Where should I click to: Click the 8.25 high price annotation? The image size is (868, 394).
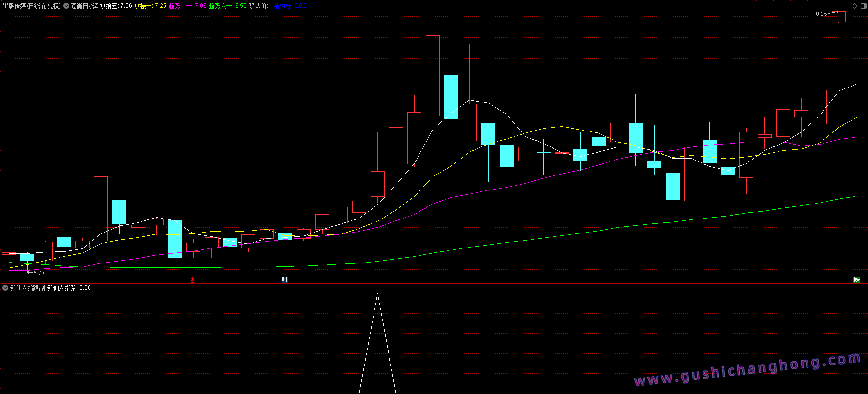pyautogui.click(x=822, y=14)
